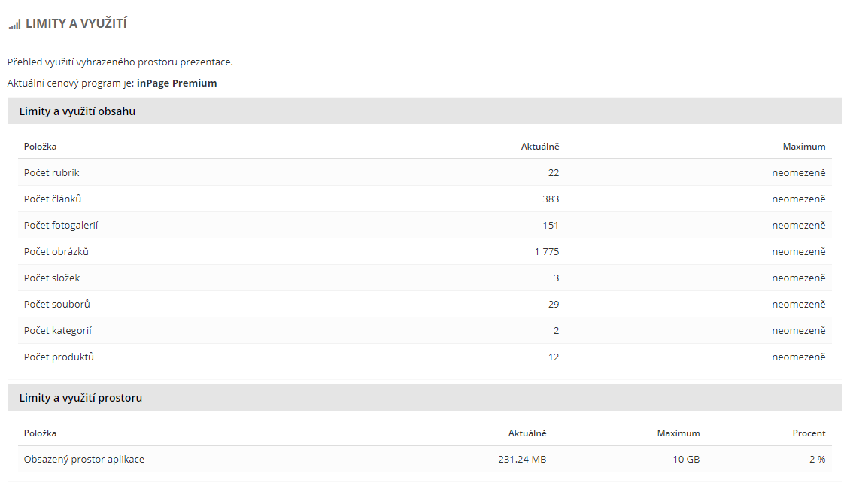Click the Maximum column header in content table

(803, 147)
